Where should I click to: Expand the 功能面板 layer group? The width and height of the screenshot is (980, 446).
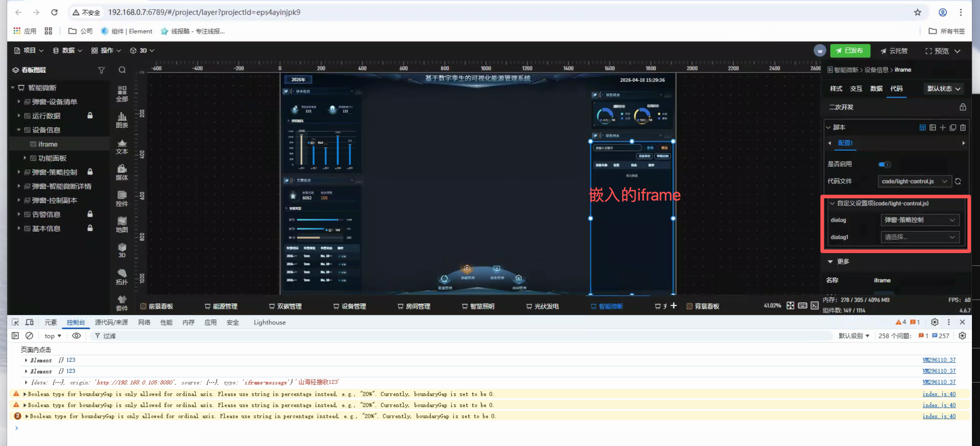point(25,158)
